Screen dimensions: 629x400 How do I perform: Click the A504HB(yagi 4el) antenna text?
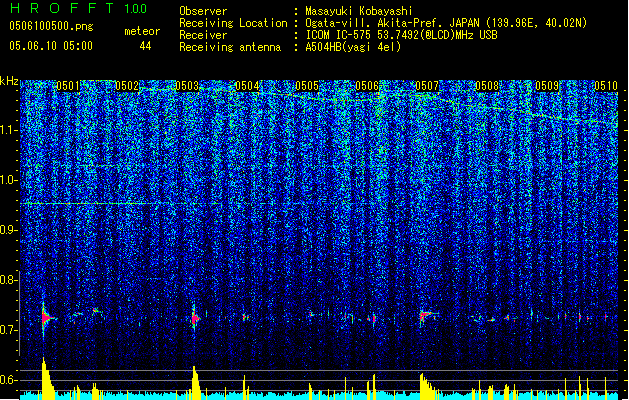(353, 47)
